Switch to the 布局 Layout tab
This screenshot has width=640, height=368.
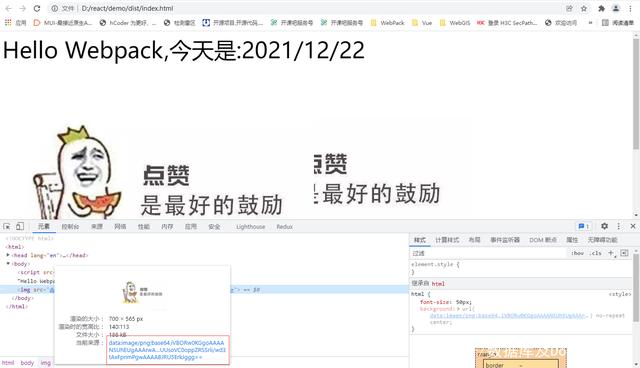[x=474, y=240]
